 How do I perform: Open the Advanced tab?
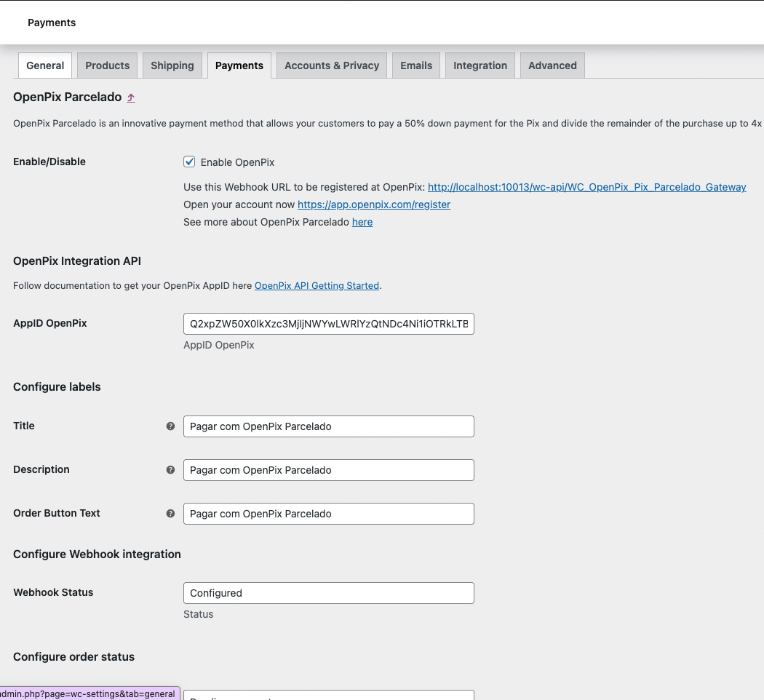(552, 65)
